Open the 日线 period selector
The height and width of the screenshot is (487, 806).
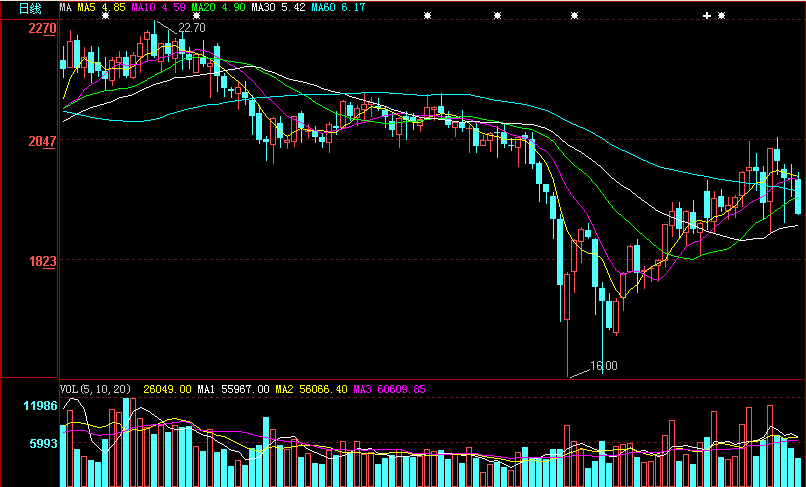(x=30, y=8)
